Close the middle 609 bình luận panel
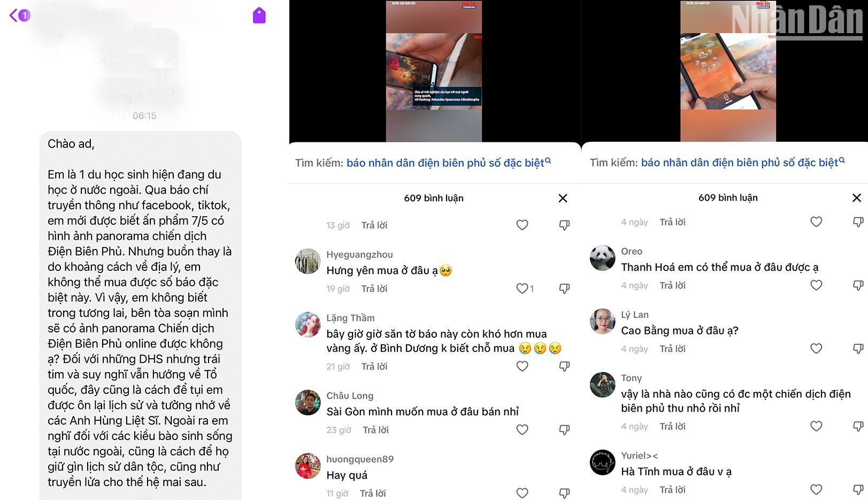This screenshot has height=500, width=868. pos(563,198)
